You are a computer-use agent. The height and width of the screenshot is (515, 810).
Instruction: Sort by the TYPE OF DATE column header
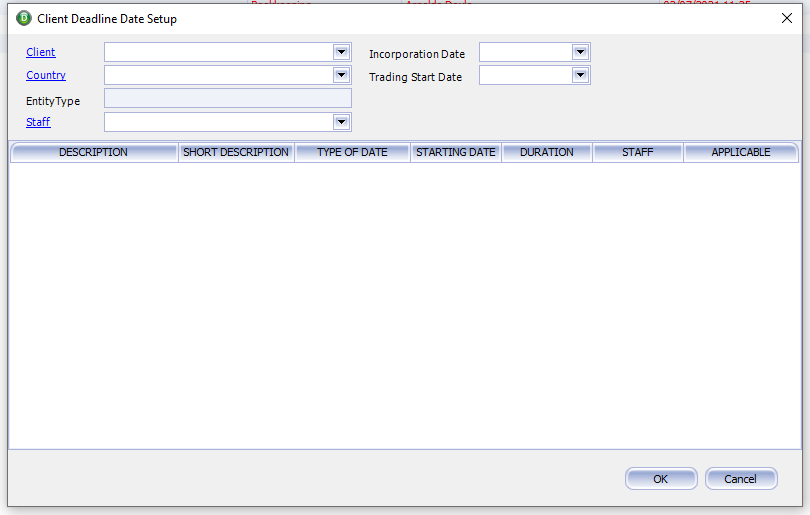click(352, 152)
